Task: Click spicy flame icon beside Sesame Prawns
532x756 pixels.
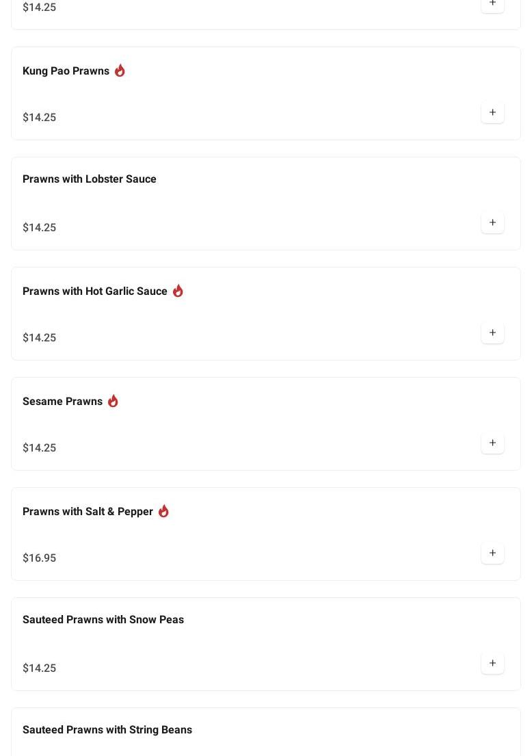Action: pos(113,401)
